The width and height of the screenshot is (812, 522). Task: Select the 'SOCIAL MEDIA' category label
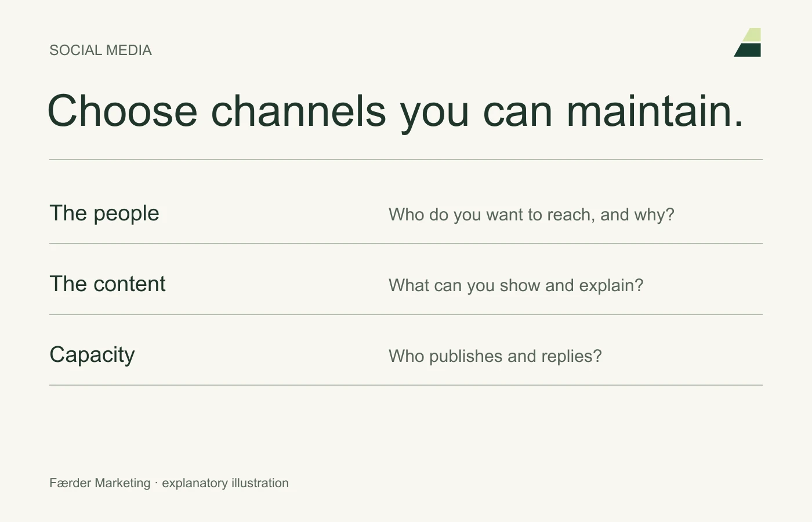100,50
